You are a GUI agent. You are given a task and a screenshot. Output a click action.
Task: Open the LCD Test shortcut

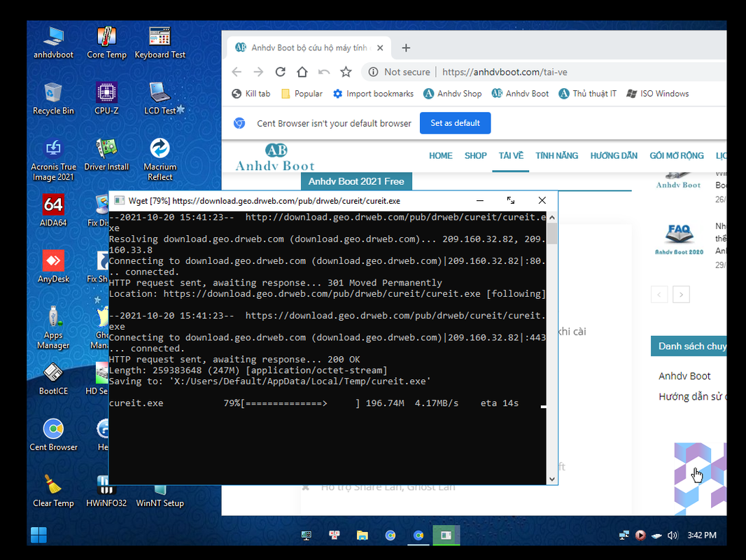coord(160,99)
